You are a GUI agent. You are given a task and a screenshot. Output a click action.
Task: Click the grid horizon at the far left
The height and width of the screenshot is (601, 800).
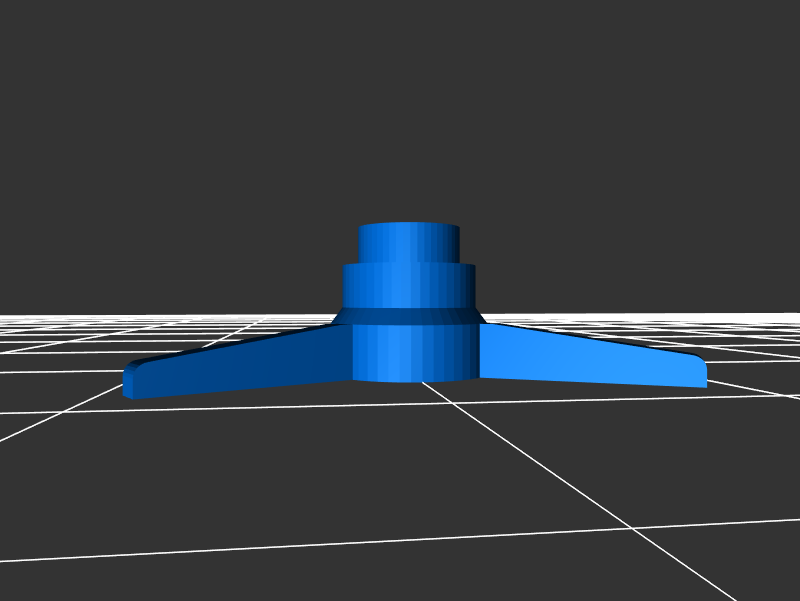(20, 318)
